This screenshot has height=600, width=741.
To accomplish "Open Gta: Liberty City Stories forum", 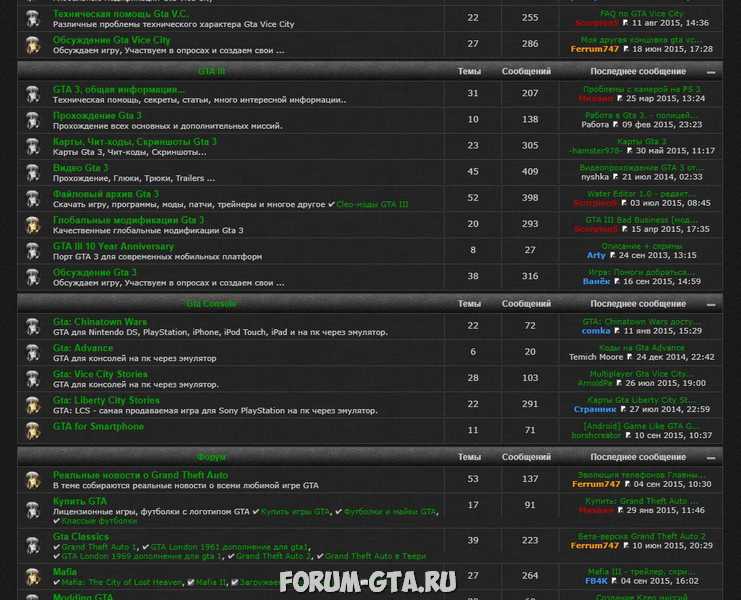I will [106, 401].
